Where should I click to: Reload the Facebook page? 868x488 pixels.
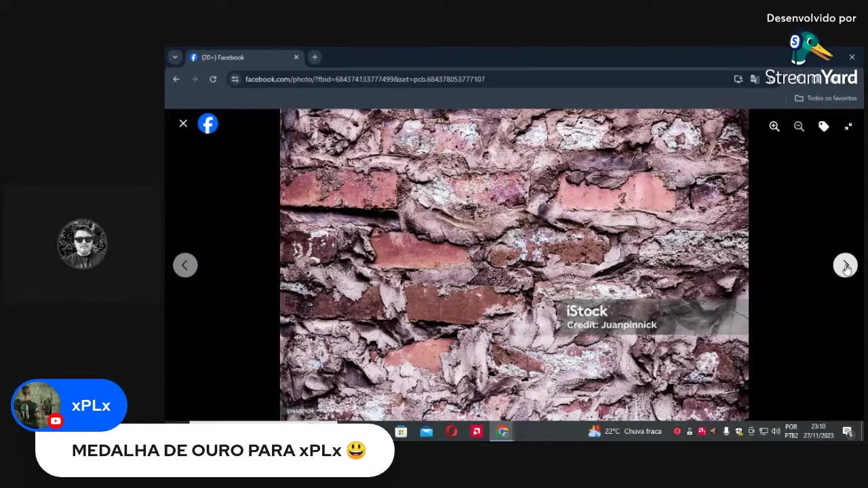(x=213, y=79)
